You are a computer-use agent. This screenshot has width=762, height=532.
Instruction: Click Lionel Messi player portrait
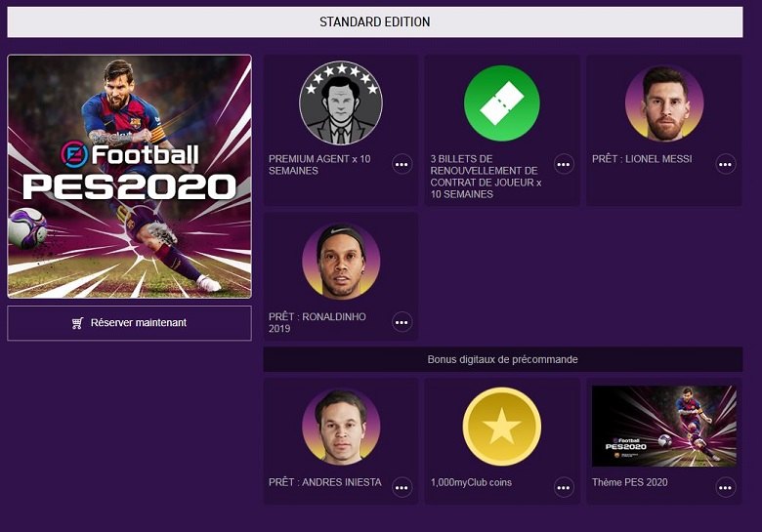(x=664, y=103)
